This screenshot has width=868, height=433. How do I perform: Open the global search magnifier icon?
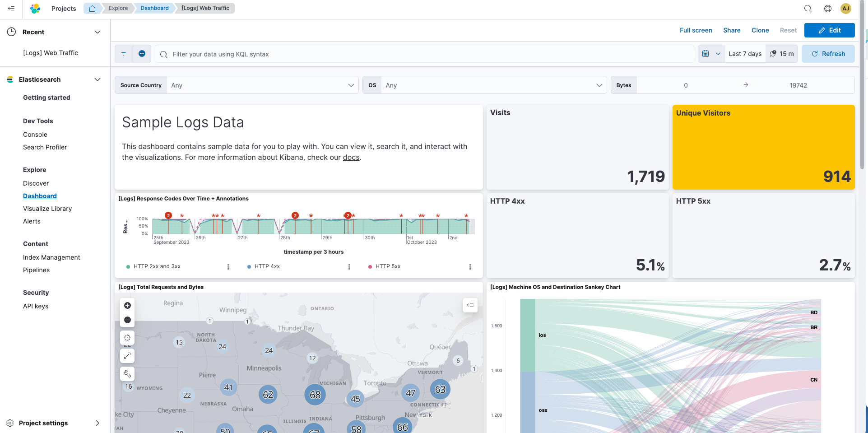coord(808,9)
